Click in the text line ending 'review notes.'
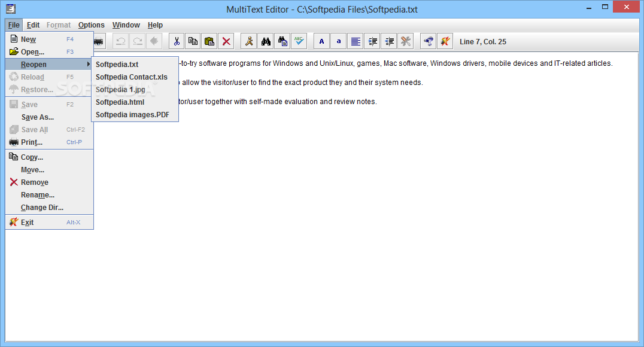The height and width of the screenshot is (347, 644). 278,102
